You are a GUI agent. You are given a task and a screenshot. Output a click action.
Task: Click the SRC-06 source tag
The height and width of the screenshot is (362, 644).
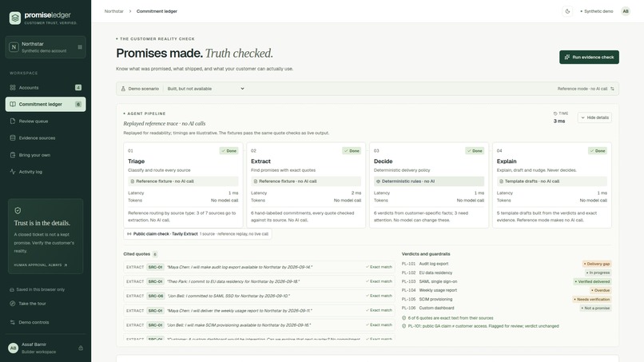coord(156,296)
